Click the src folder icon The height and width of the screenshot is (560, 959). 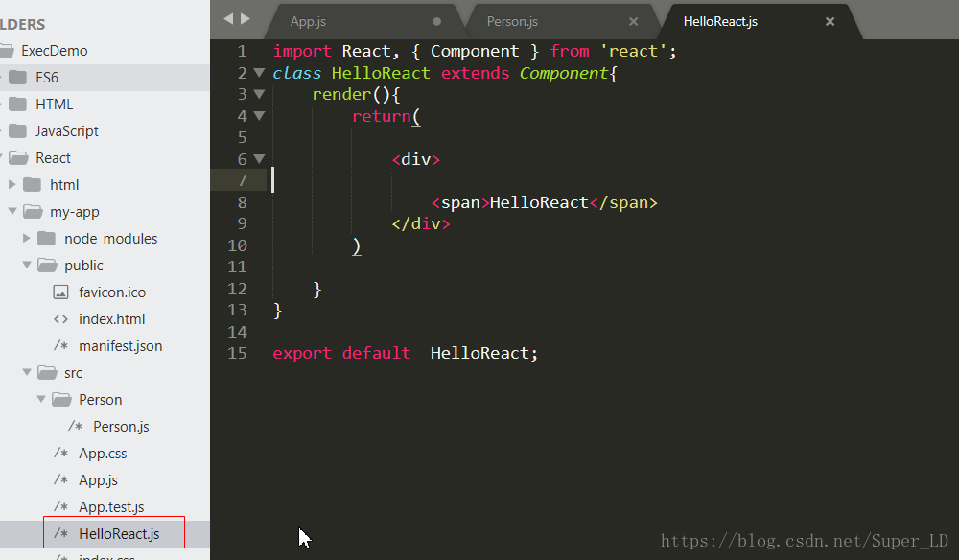47,372
